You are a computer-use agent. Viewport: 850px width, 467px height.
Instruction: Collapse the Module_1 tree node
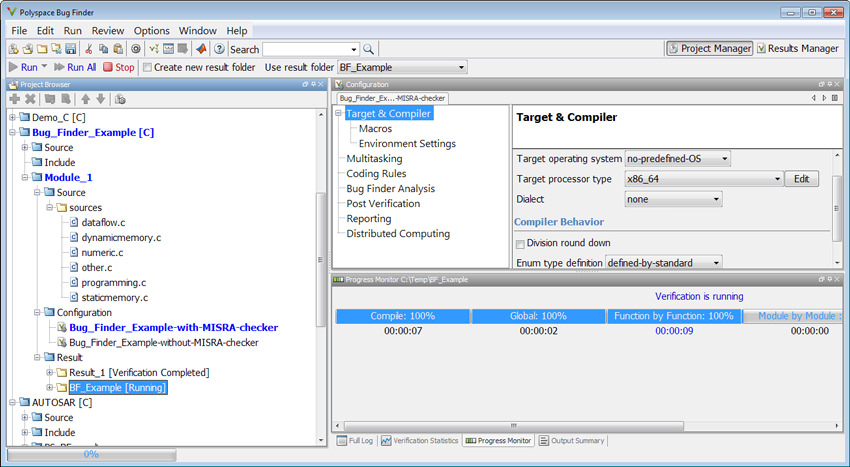25,177
